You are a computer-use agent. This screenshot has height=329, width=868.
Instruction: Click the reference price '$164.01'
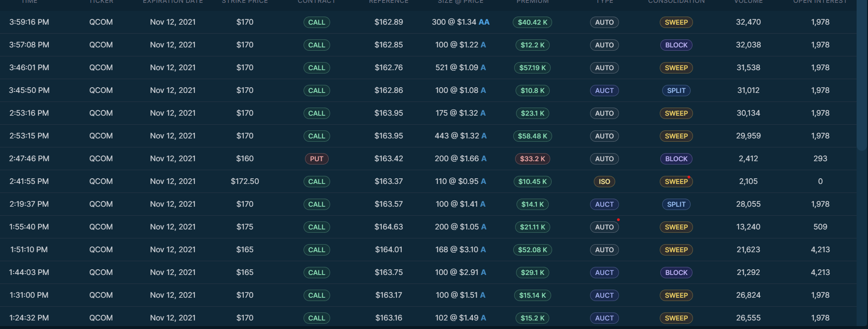[x=388, y=250]
